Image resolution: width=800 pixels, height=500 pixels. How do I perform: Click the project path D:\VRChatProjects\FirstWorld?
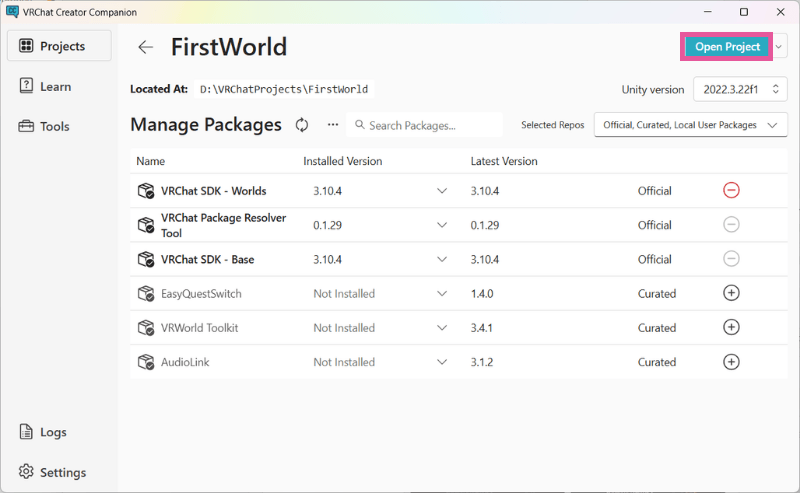[x=284, y=89]
